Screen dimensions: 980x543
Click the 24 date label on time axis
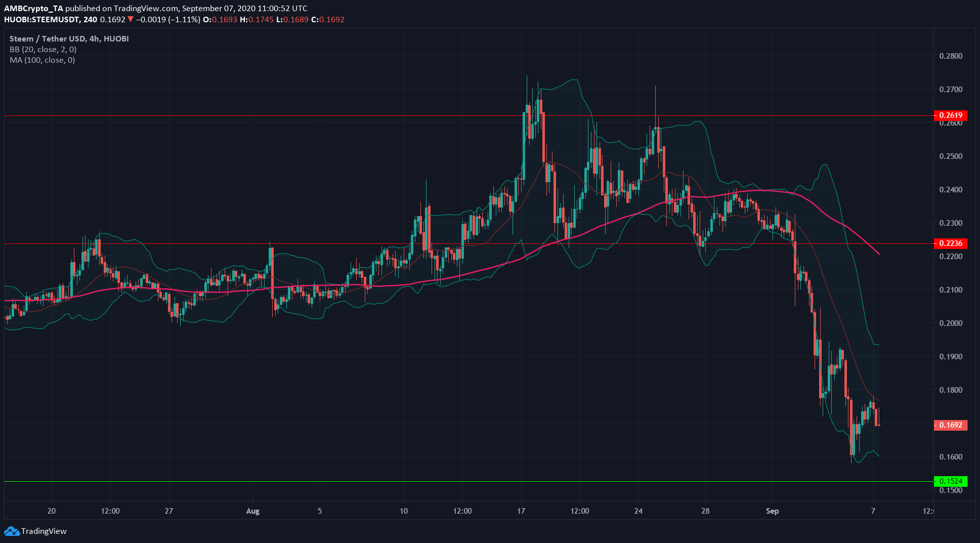638,511
